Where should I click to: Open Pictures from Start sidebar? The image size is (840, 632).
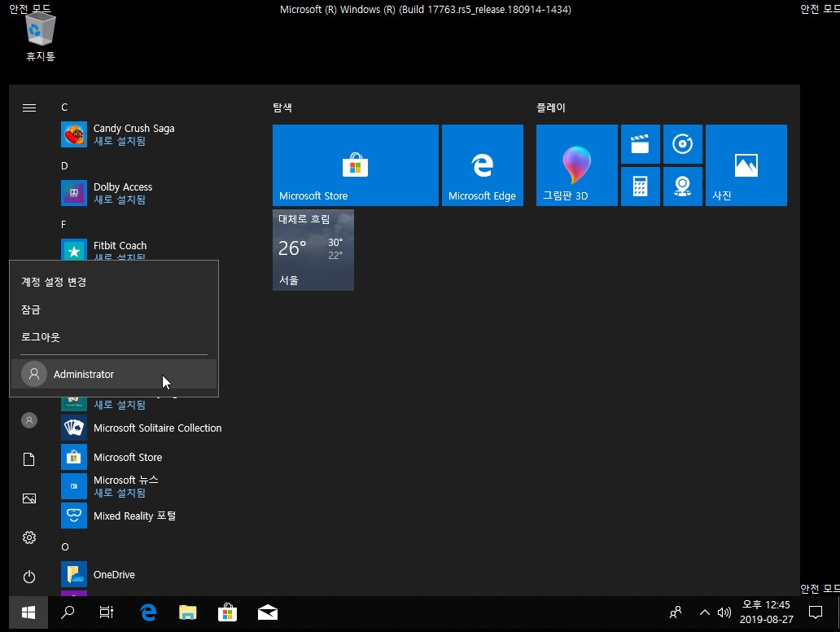pos(29,498)
